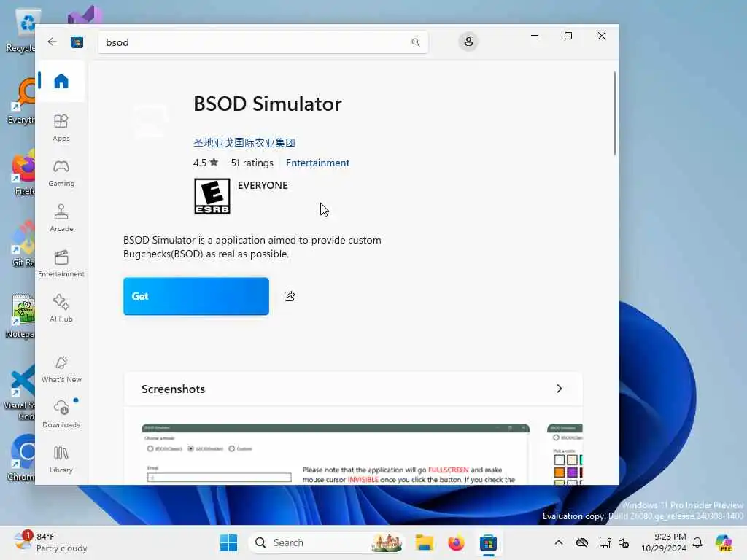Click into the Store search field containing bsod
Image resolution: width=747 pixels, height=560 pixels.
(x=263, y=42)
